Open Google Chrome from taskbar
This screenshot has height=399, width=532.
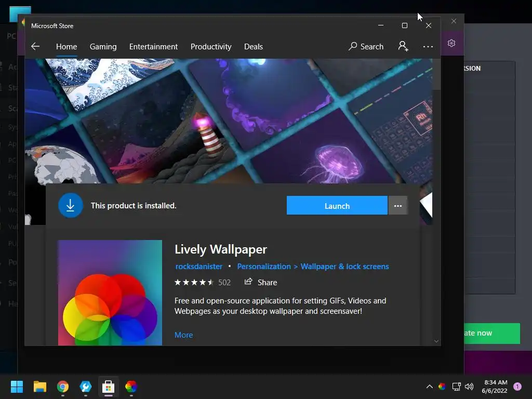point(63,387)
